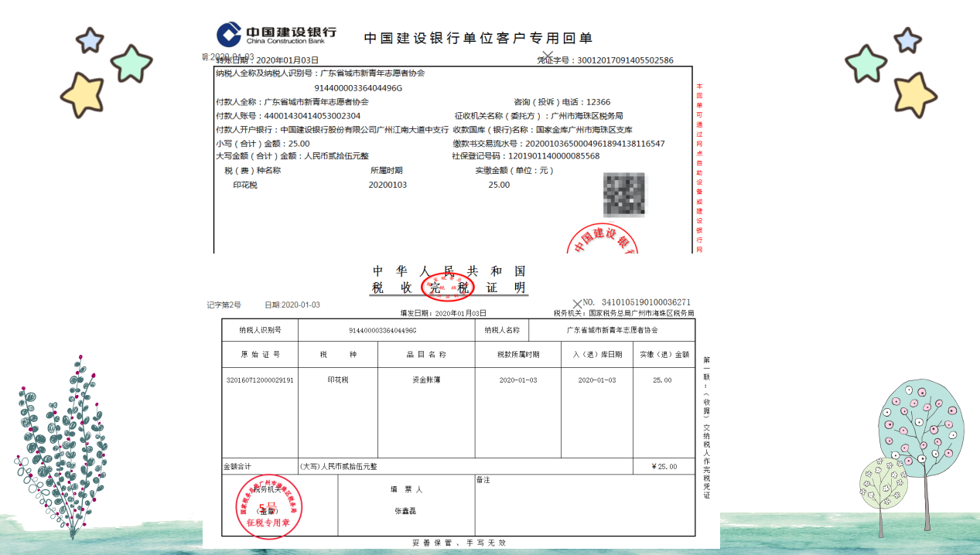Viewport: 980px width, 555px height.
Task: Select the 大写金额 人民币贰拾伍元整 line on bank receipt
Action: click(x=292, y=155)
